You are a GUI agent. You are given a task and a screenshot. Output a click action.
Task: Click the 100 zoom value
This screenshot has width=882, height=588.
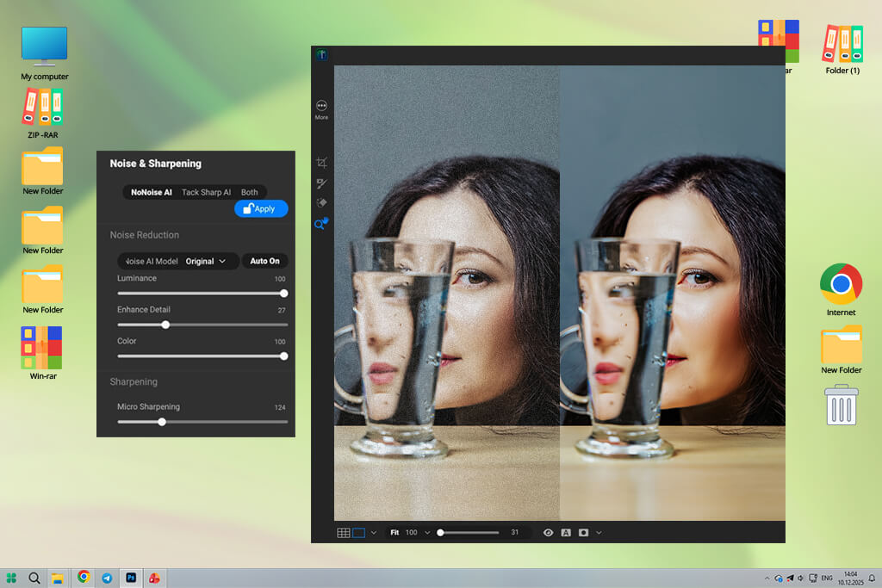(412, 532)
